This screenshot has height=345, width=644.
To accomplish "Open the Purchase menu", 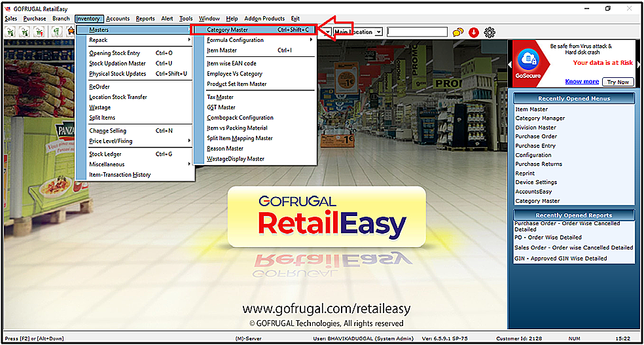I will (x=35, y=18).
